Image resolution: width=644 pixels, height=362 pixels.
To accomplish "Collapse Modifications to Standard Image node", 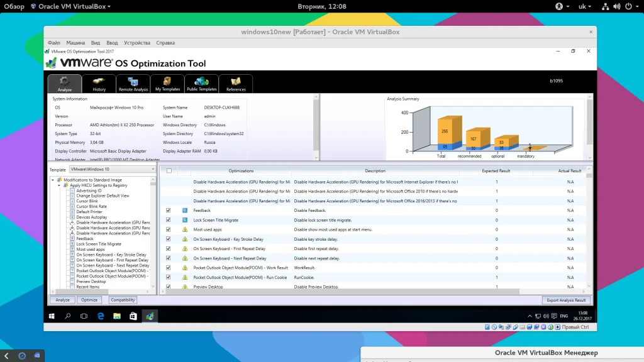I will click(x=53, y=180).
